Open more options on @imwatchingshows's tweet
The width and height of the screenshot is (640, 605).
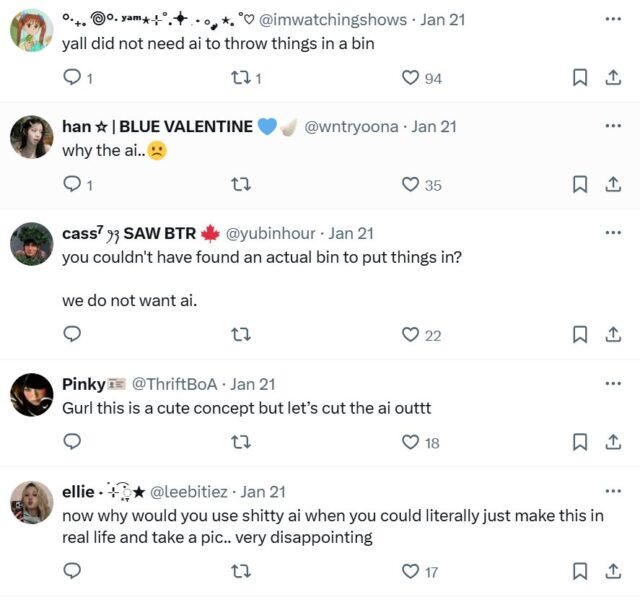[613, 19]
